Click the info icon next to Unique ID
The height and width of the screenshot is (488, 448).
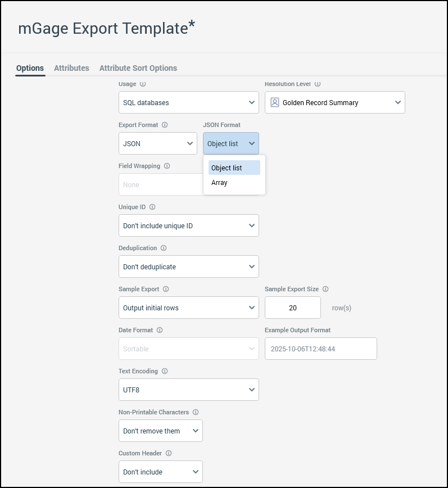pos(152,207)
